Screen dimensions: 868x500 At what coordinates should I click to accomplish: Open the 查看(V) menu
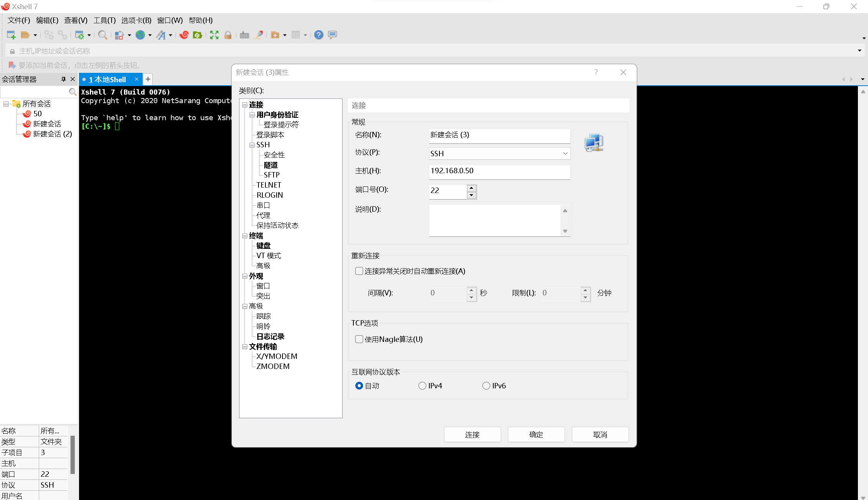click(x=76, y=20)
